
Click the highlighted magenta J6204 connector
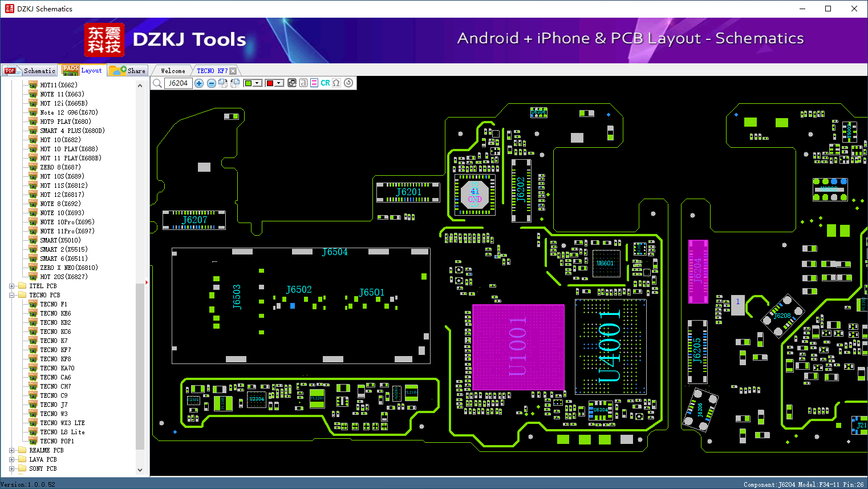pyautogui.click(x=698, y=272)
